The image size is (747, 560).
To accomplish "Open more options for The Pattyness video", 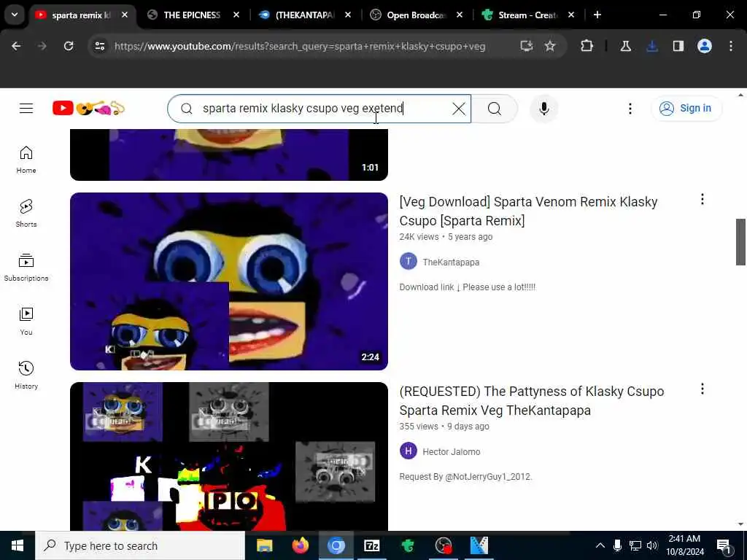I will (x=703, y=389).
